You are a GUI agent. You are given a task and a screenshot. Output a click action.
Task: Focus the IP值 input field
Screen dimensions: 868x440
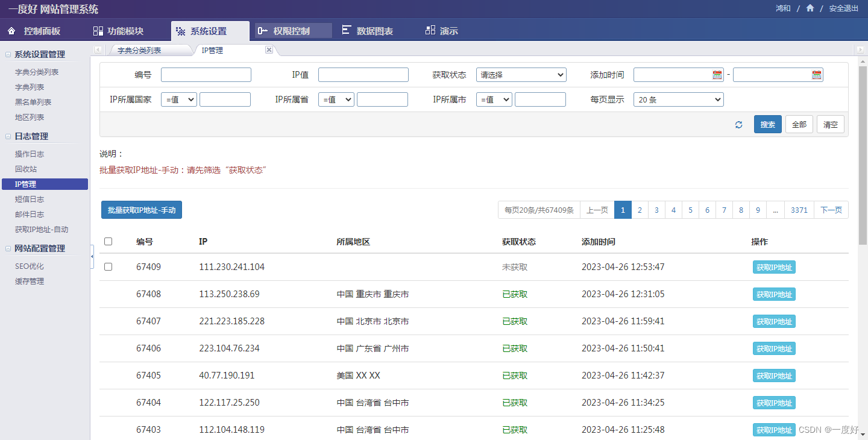pyautogui.click(x=363, y=75)
